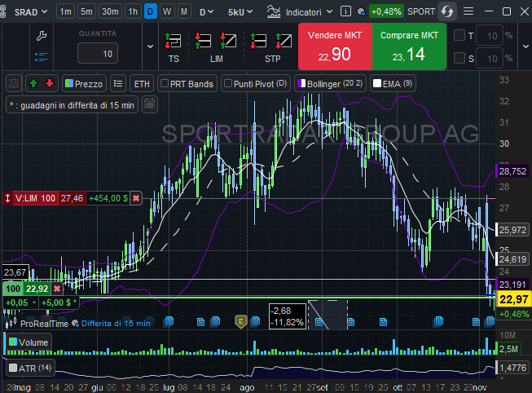Select the W weekly timeframe
The width and height of the screenshot is (532, 393).
point(167,12)
